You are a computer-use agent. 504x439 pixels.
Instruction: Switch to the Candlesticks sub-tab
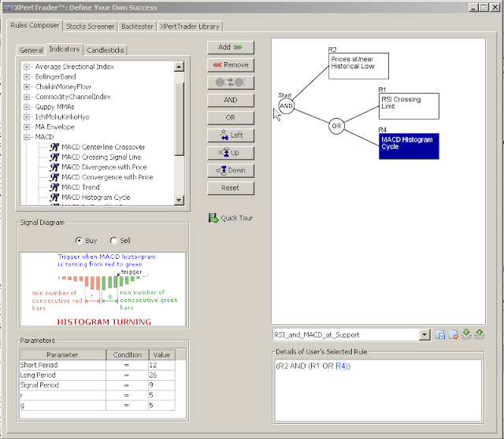106,50
